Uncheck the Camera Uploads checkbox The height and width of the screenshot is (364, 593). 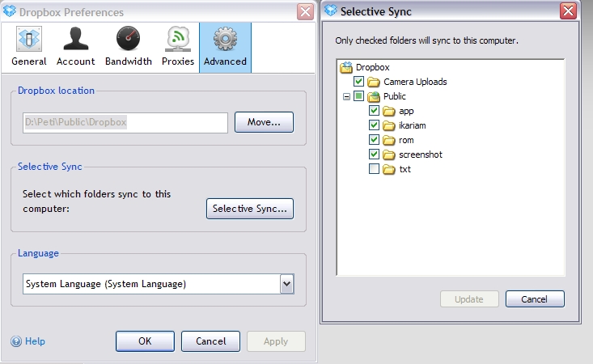[358, 81]
